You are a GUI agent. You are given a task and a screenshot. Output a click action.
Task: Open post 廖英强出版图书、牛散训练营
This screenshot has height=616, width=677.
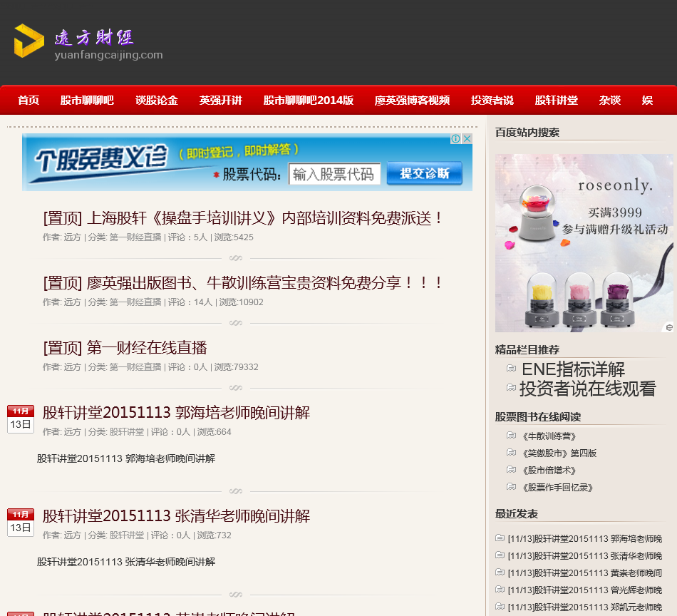[x=243, y=282]
